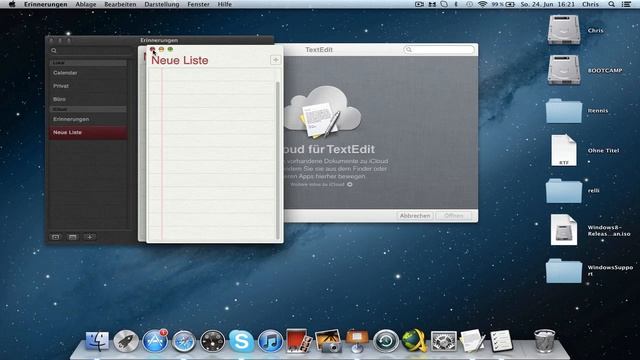640x360 pixels.
Task: Open Bluetooth status icon in menu bar
Action: pyautogui.click(x=456, y=4)
